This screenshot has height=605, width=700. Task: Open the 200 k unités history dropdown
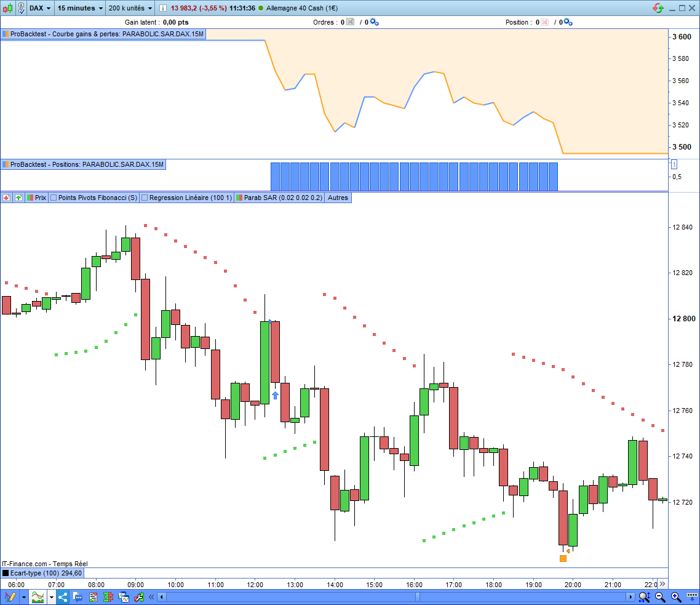pos(130,8)
